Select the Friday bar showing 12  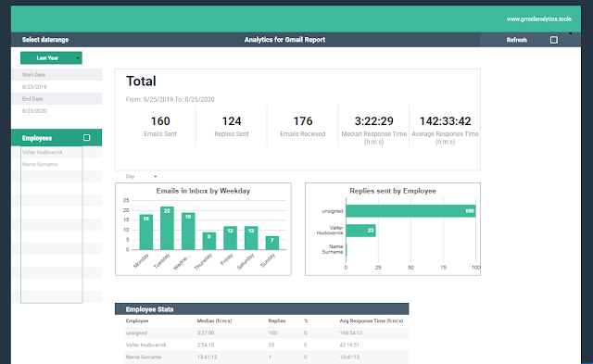(230, 238)
